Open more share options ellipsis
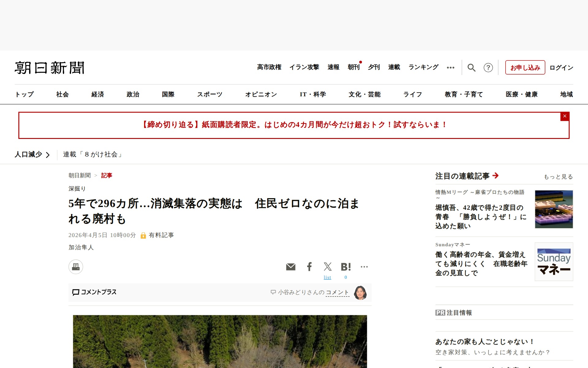 point(364,267)
